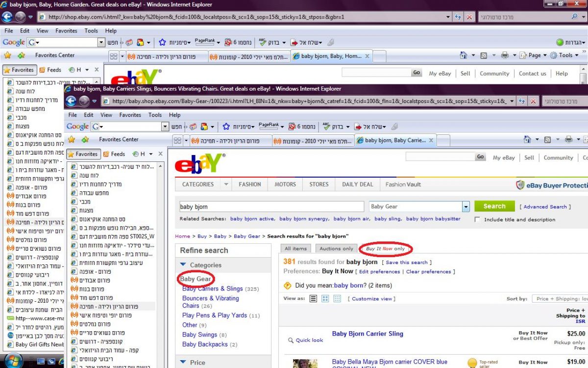Screen dimensions: 588x368
Task: Switch results to small grid view icon
Action: (337, 298)
